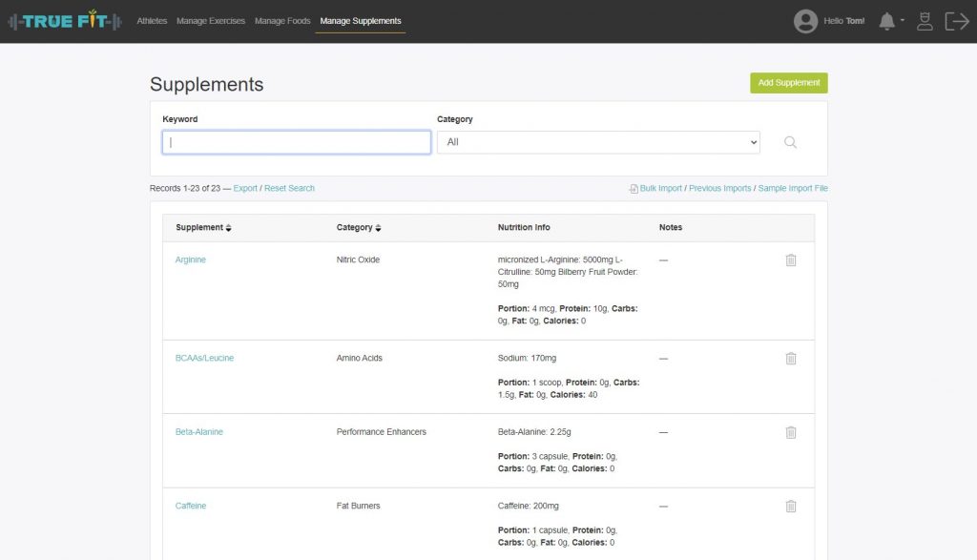Download the Sample Import File
The width and height of the screenshot is (977, 560).
tap(793, 188)
